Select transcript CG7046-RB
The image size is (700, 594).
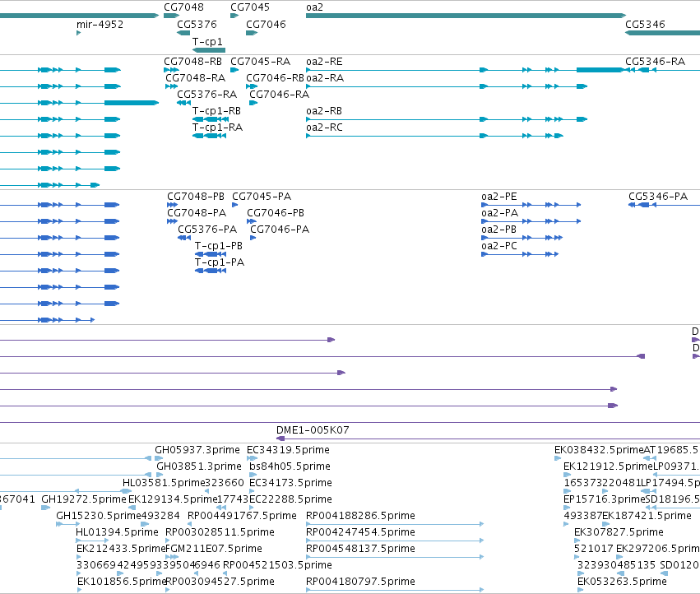tap(275, 77)
